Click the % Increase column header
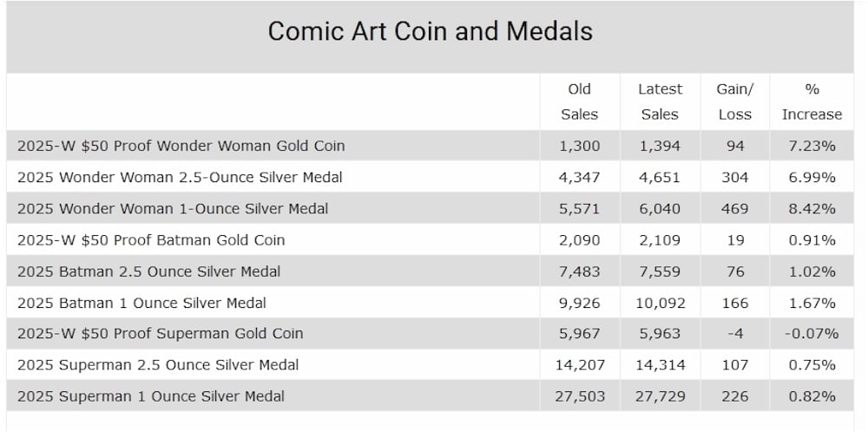 (x=812, y=101)
